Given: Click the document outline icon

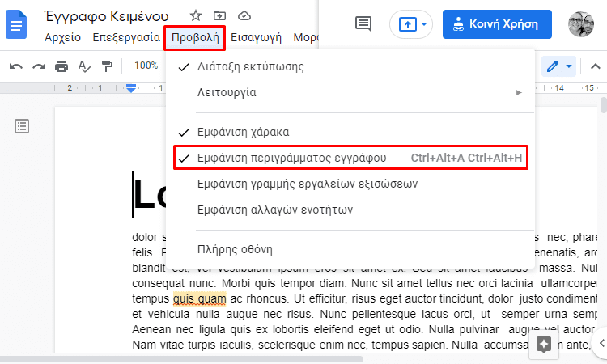Looking at the screenshot, I should (x=22, y=126).
